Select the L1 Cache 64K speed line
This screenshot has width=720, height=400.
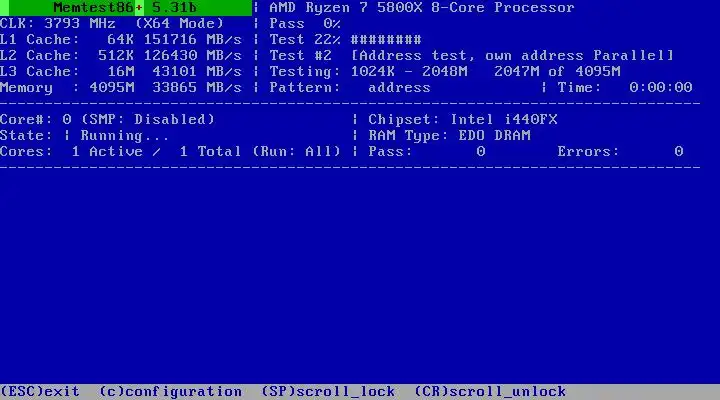point(121,39)
